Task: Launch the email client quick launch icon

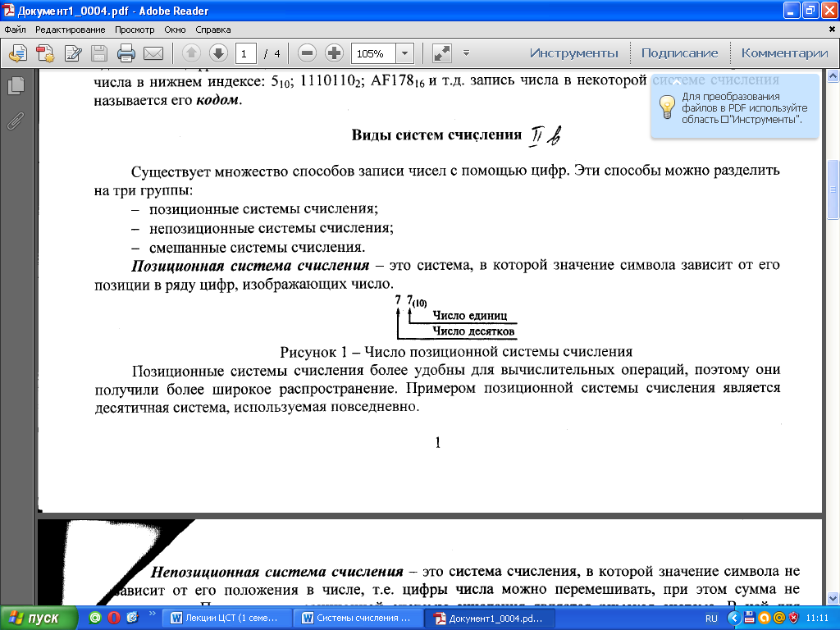Action: pyautogui.click(x=132, y=618)
